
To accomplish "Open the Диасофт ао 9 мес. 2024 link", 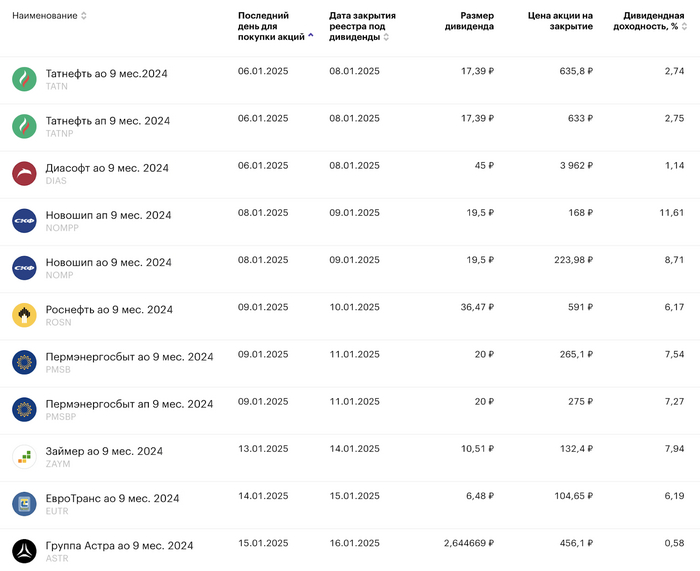I will click(107, 168).
